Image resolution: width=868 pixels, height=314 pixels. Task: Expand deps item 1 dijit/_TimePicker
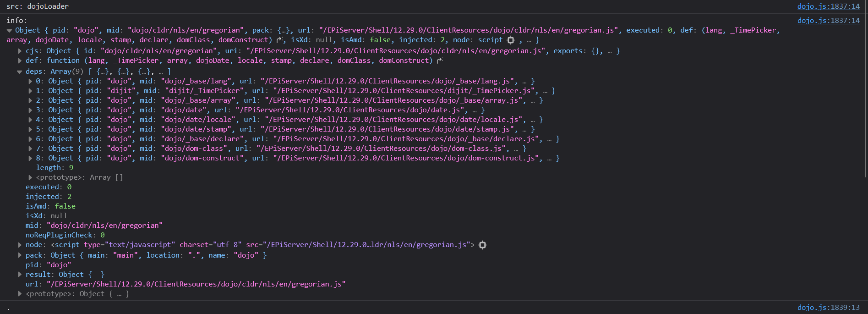click(x=30, y=91)
